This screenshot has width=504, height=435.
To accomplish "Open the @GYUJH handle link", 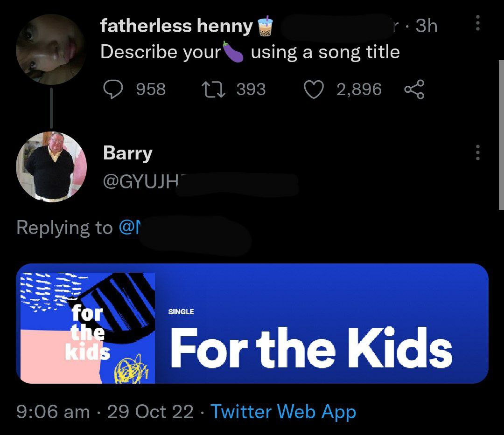I will (141, 183).
